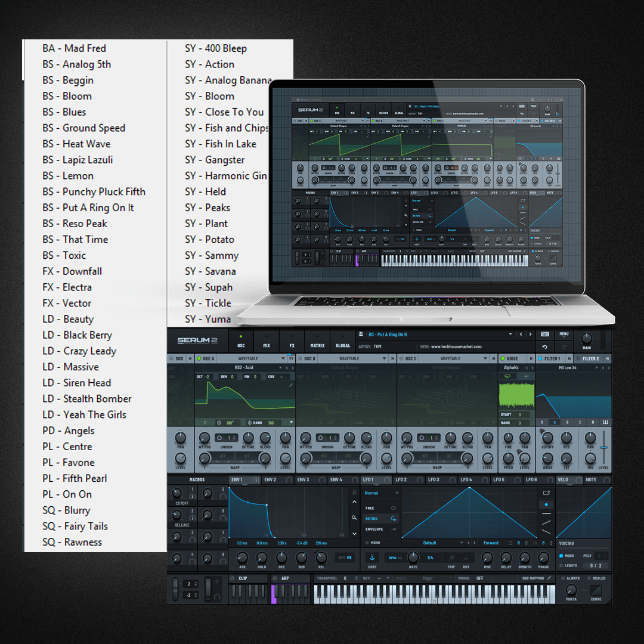
Task: Toggle filter keytrack piano icon
Action: 605,422
